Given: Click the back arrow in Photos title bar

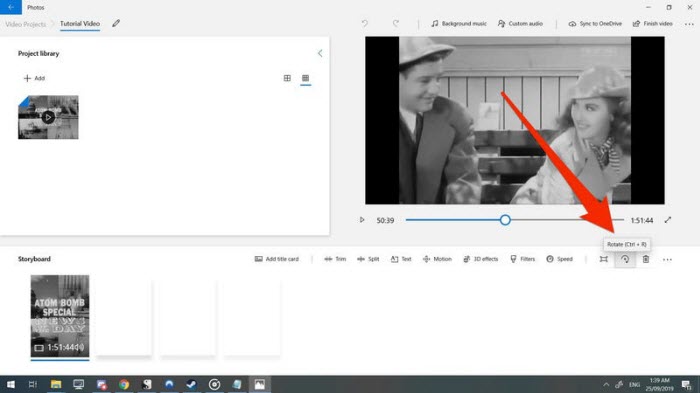Looking at the screenshot, I should pos(11,7).
